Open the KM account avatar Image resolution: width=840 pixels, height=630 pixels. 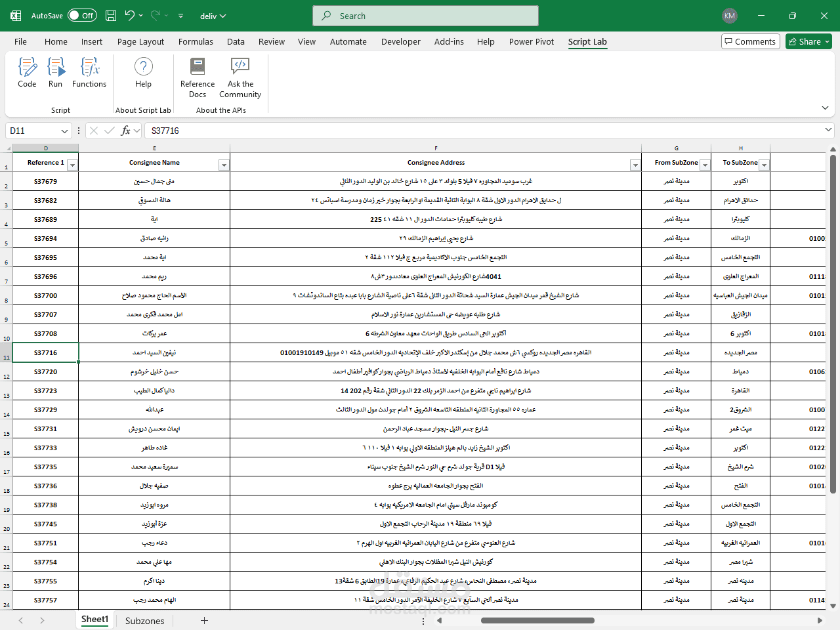click(730, 16)
